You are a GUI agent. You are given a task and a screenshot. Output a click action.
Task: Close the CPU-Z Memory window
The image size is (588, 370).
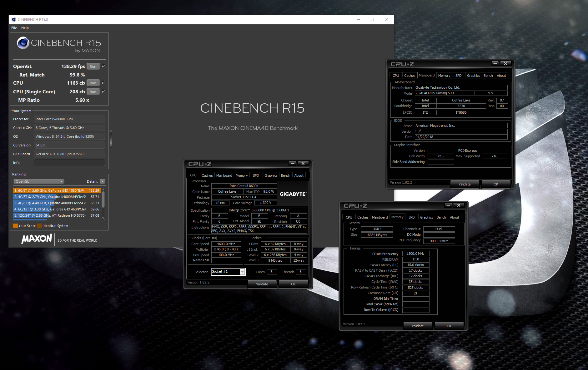click(x=459, y=205)
